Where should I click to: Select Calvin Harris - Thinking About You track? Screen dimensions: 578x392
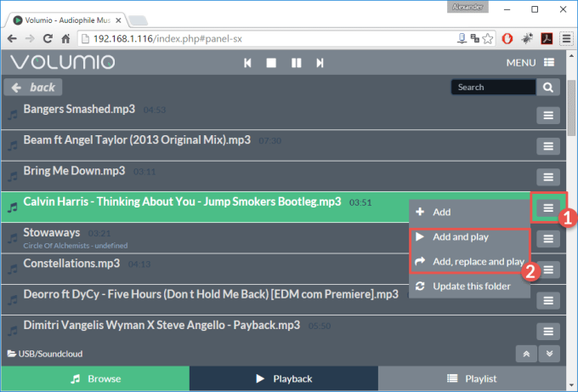182,202
